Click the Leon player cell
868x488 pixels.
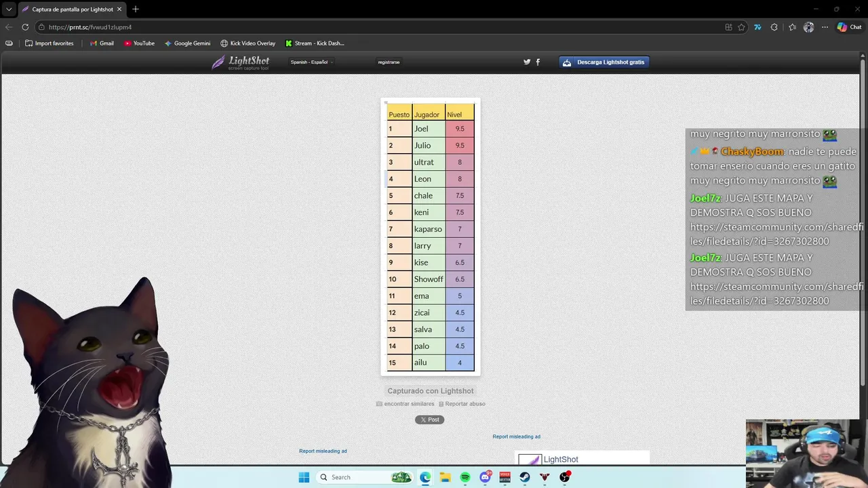pyautogui.click(x=429, y=179)
